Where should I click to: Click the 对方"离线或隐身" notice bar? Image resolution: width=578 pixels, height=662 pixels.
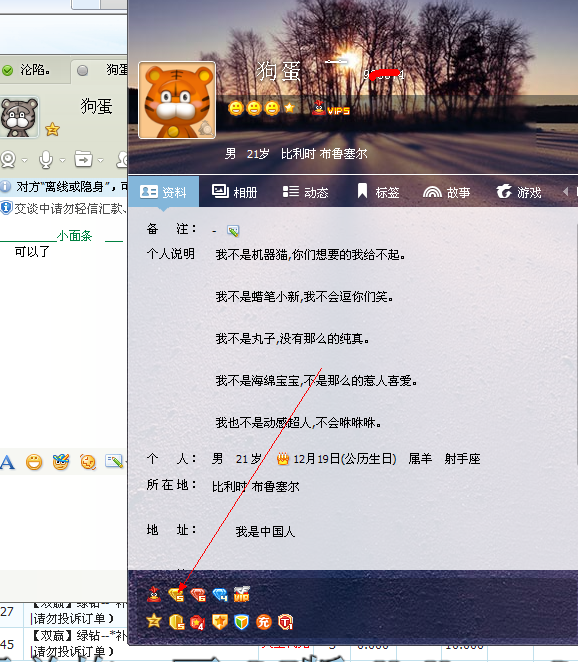pos(63,186)
